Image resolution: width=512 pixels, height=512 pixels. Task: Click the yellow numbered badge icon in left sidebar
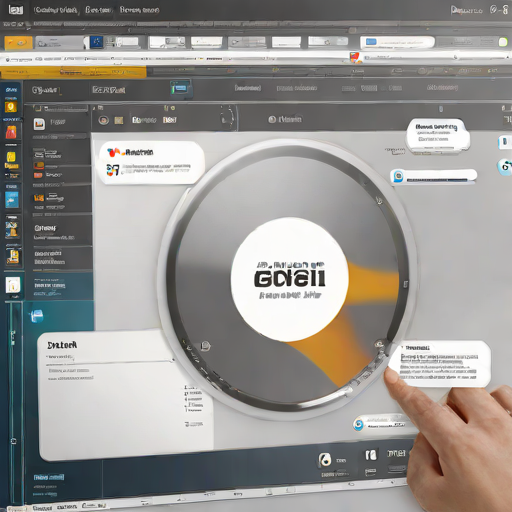coord(11,107)
